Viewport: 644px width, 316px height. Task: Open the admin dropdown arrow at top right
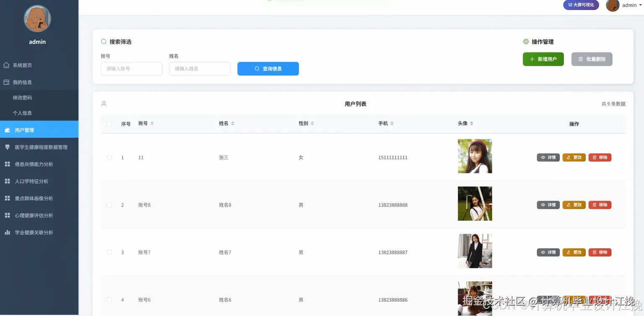click(640, 5)
